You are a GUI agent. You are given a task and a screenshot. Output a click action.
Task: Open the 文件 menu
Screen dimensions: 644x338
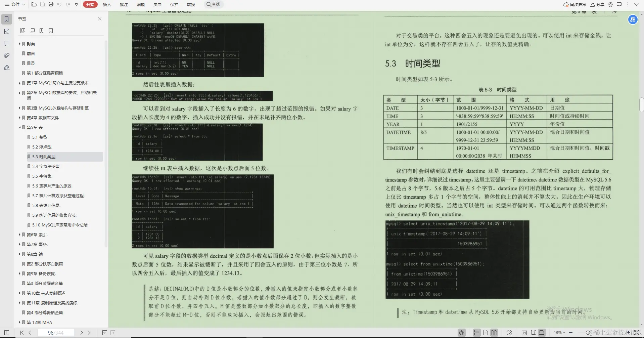point(14,4)
